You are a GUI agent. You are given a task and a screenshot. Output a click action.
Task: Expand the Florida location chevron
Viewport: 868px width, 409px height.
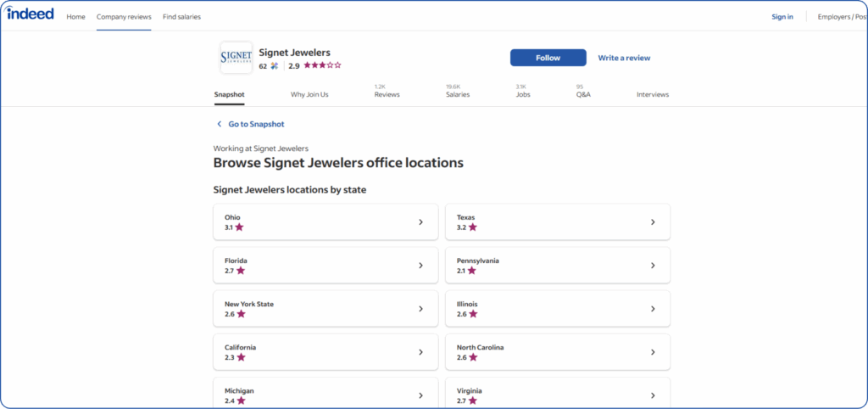tap(420, 266)
